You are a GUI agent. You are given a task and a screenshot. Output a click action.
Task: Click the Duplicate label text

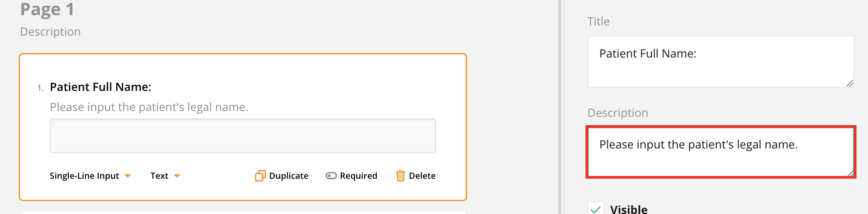288,176
